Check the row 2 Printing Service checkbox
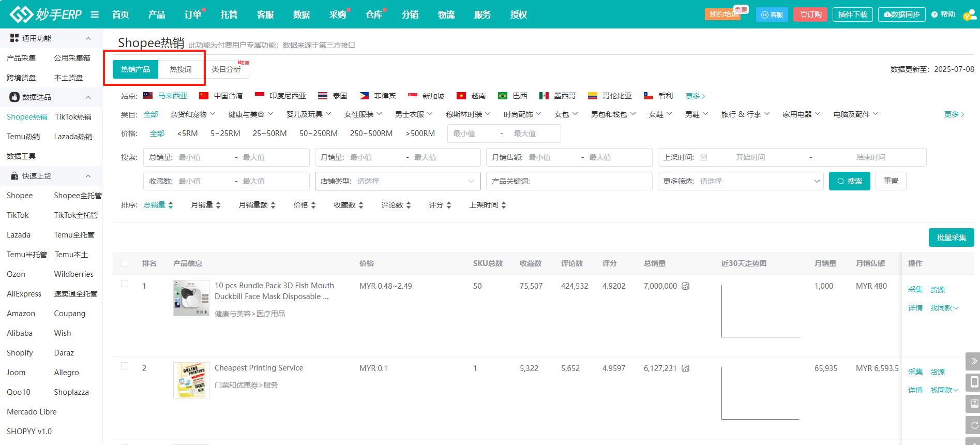 125,366
